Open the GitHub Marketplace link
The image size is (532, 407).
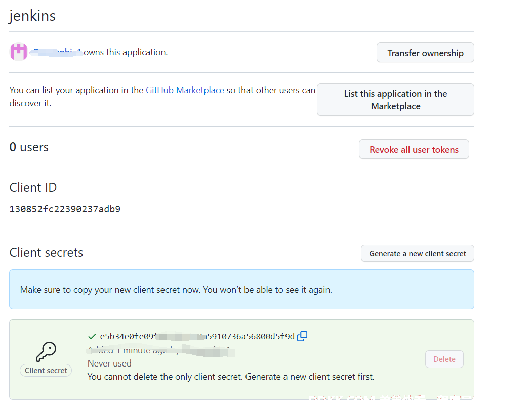coord(185,90)
